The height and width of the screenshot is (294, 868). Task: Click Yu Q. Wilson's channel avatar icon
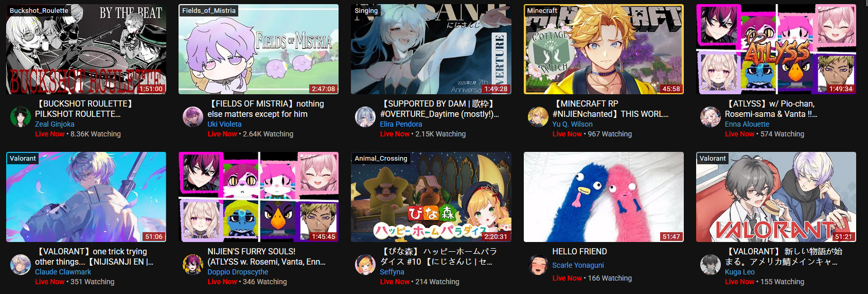click(538, 117)
